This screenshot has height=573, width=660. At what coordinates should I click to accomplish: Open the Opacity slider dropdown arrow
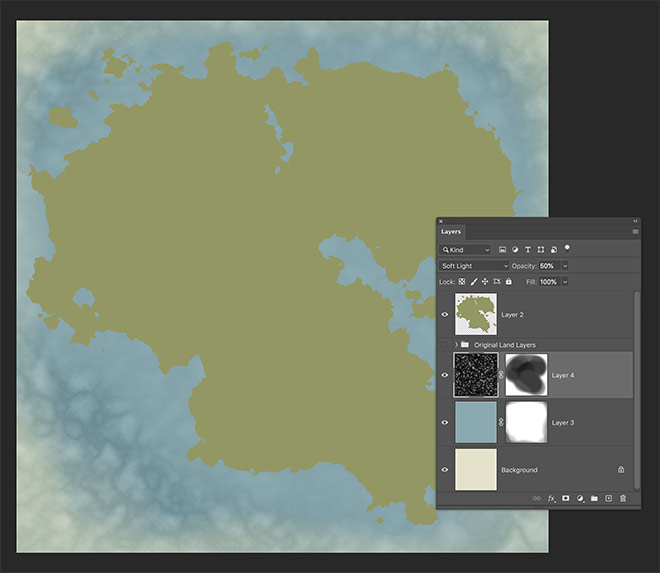pos(565,266)
